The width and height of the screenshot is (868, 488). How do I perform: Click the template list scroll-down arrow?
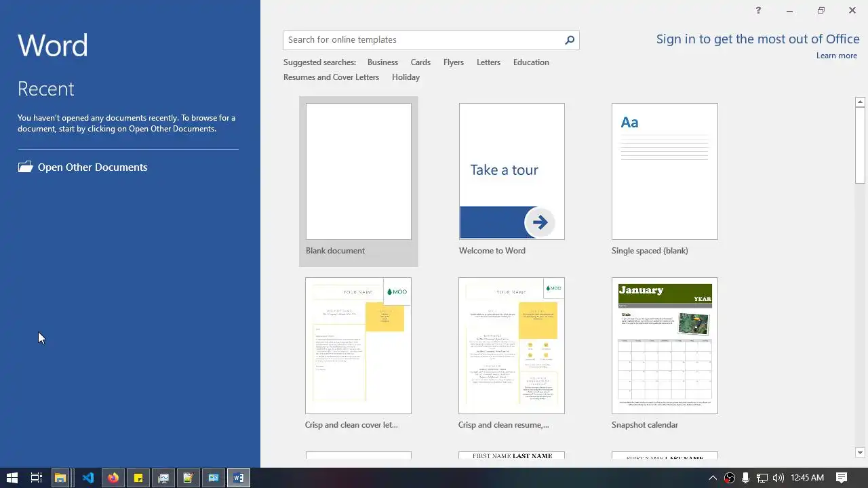(860, 452)
